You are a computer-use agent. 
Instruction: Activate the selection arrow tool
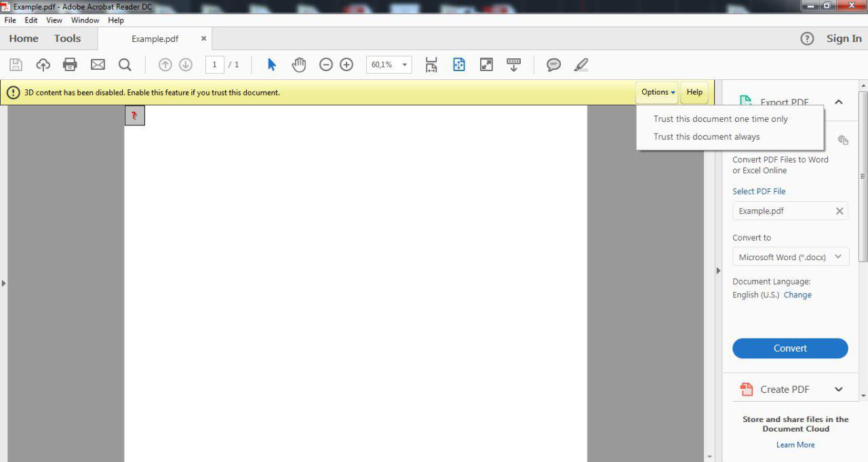tap(271, 64)
